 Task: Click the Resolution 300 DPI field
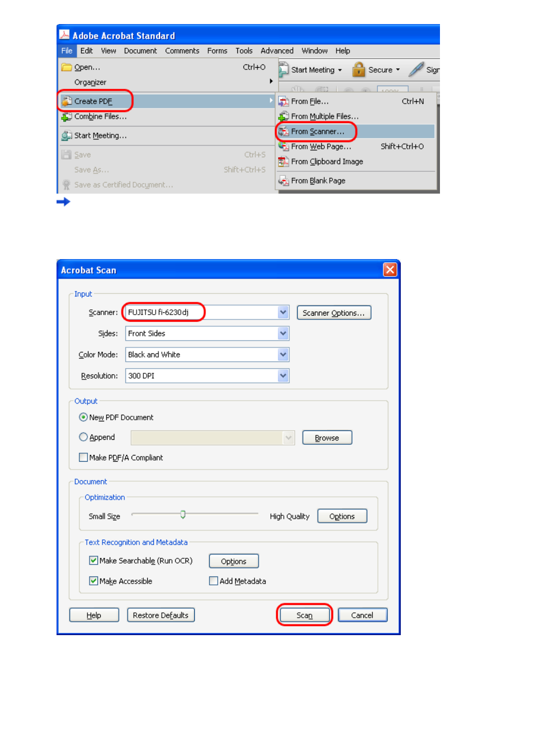207,375
